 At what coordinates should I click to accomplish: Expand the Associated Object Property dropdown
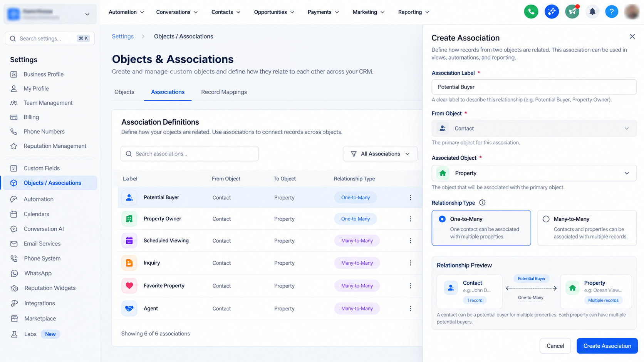[x=534, y=173]
